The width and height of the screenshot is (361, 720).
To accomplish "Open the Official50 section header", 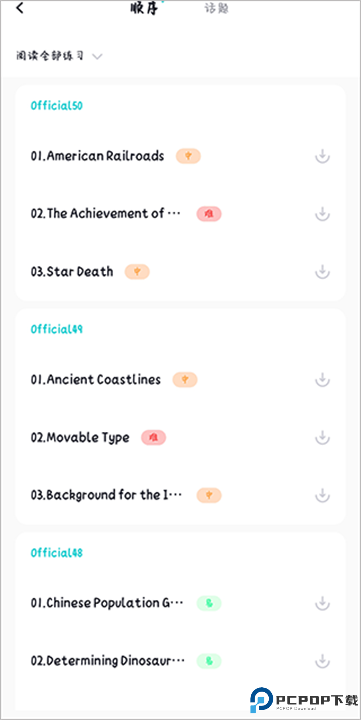I will point(56,106).
